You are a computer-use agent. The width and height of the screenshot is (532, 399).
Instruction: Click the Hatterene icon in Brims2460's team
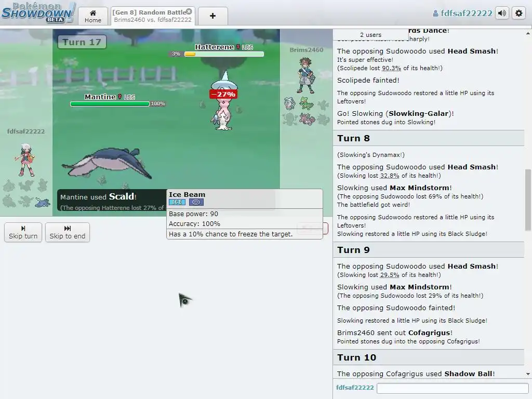tap(289, 103)
